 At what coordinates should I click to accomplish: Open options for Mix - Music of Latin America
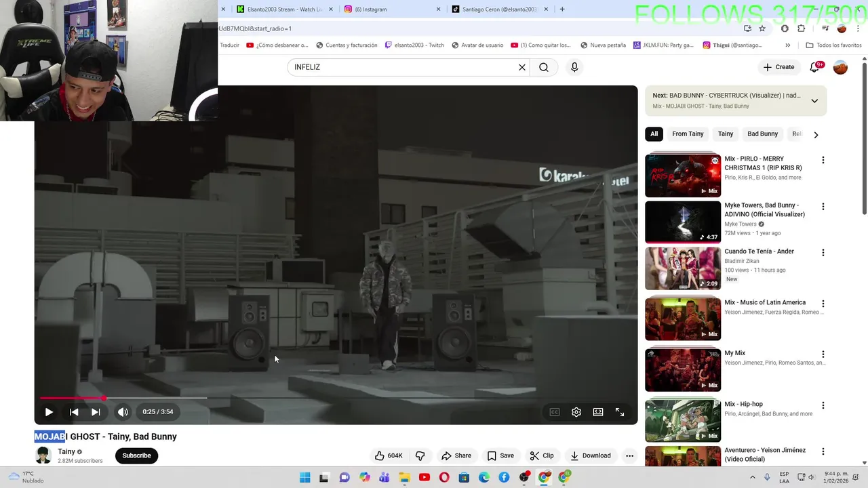pos(823,304)
